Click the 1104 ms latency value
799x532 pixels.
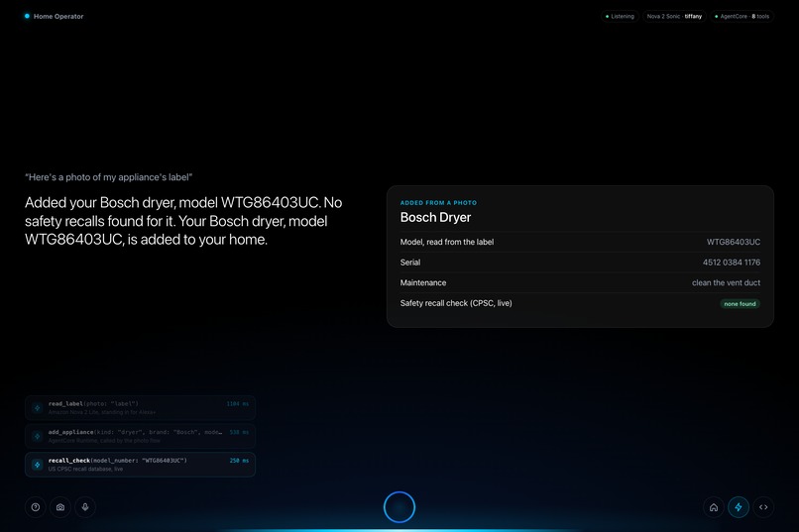pyautogui.click(x=238, y=404)
